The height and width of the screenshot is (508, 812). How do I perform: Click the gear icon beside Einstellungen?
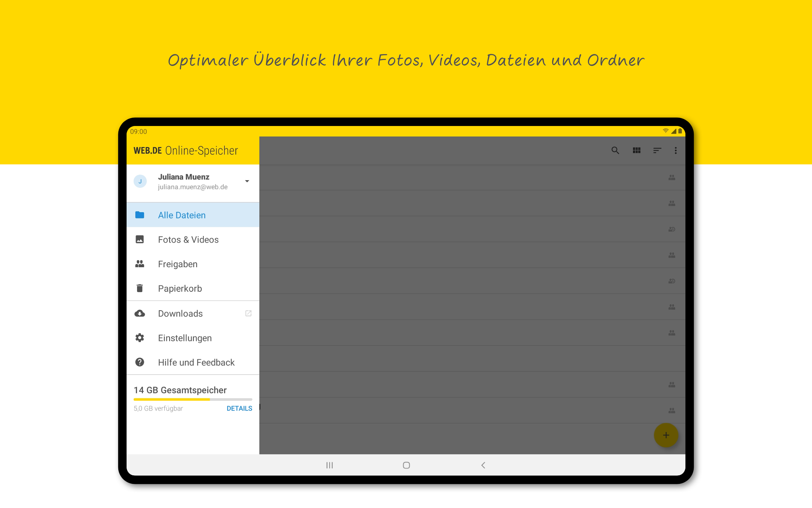[x=140, y=338]
